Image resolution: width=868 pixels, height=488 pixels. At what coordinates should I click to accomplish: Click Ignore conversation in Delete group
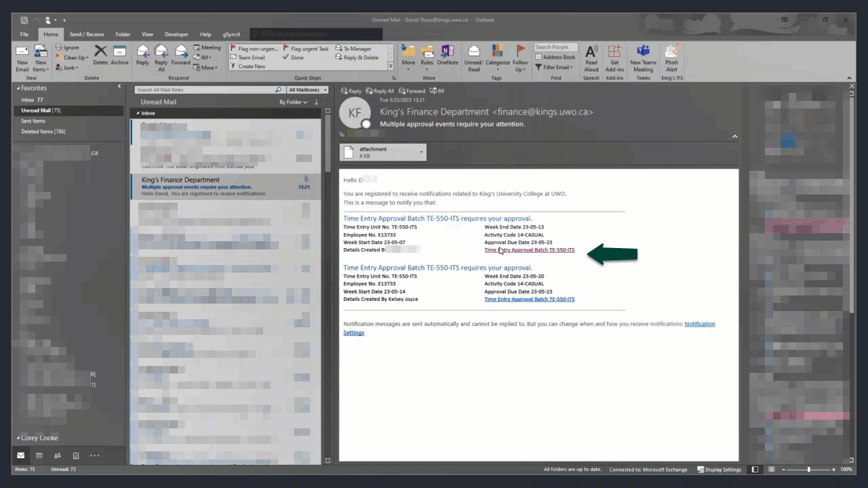tap(67, 47)
